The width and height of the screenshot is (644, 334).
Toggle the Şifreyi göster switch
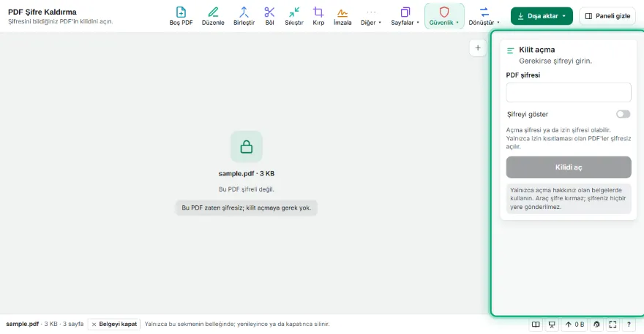(x=623, y=114)
